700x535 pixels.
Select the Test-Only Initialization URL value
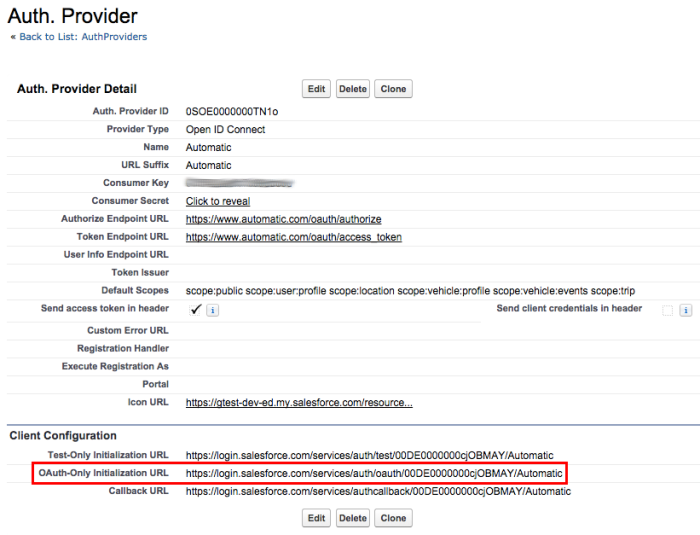pyautogui.click(x=370, y=456)
